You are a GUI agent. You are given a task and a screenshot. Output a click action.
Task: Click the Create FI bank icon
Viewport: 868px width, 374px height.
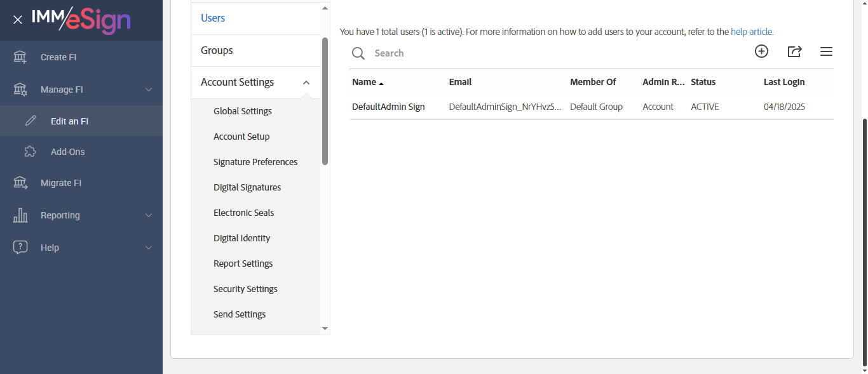(x=20, y=57)
